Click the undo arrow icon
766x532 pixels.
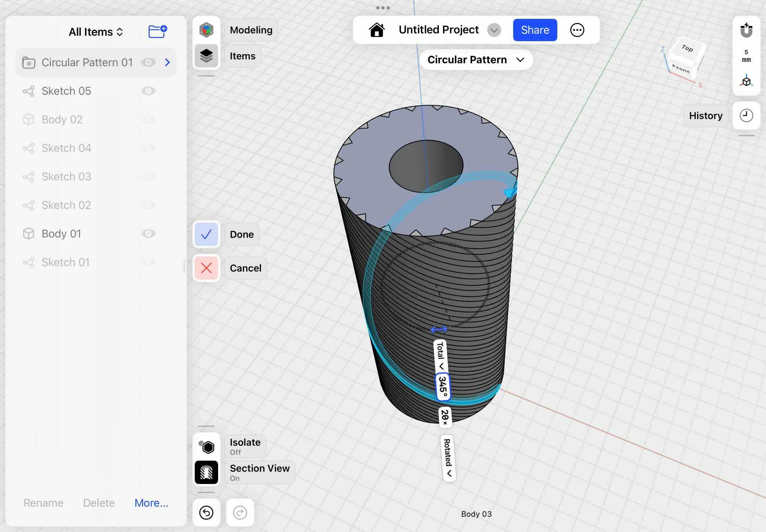[206, 512]
